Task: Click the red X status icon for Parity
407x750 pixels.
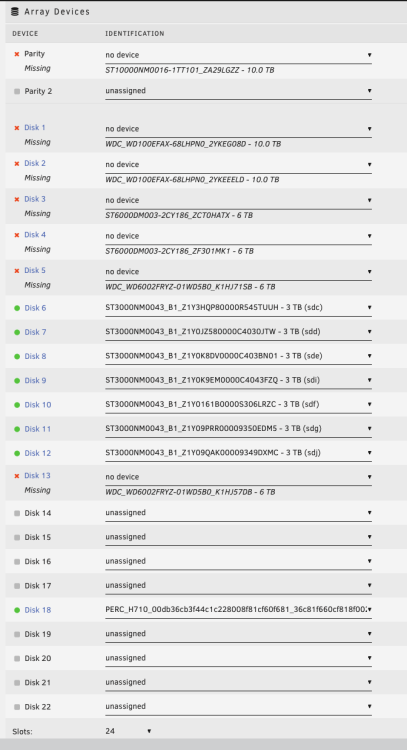Action: click(17, 55)
